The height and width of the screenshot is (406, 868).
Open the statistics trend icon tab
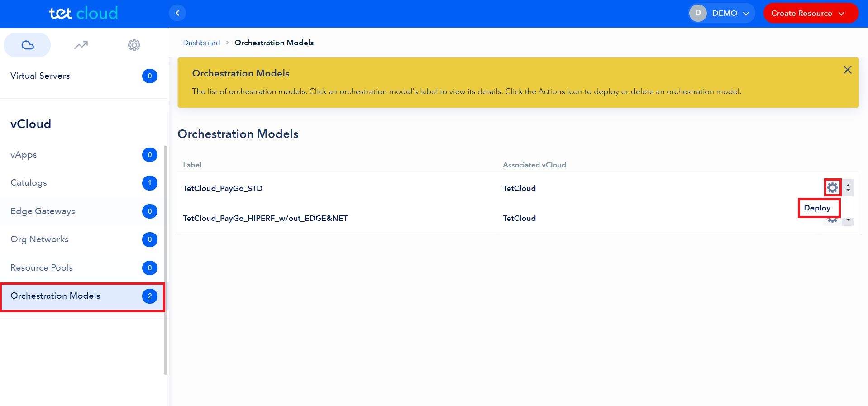click(x=81, y=45)
